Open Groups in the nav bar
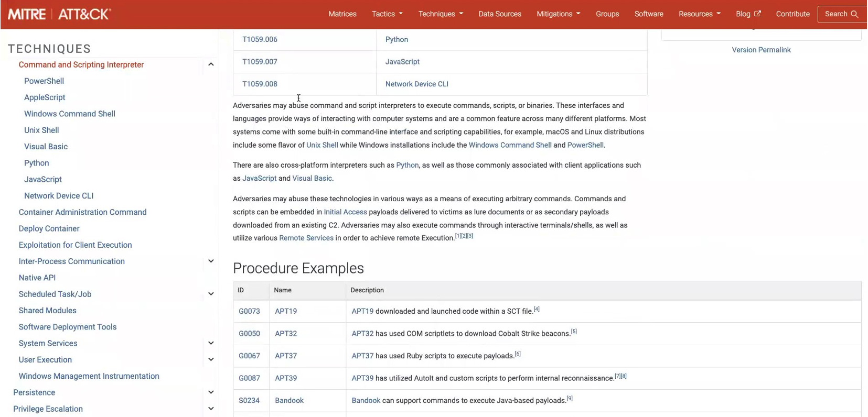This screenshot has height=417, width=868. click(x=607, y=14)
